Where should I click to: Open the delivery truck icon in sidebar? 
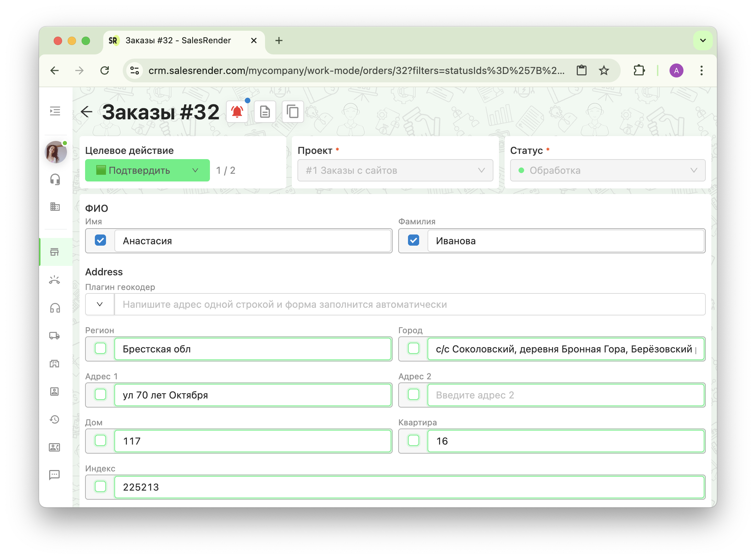[55, 336]
